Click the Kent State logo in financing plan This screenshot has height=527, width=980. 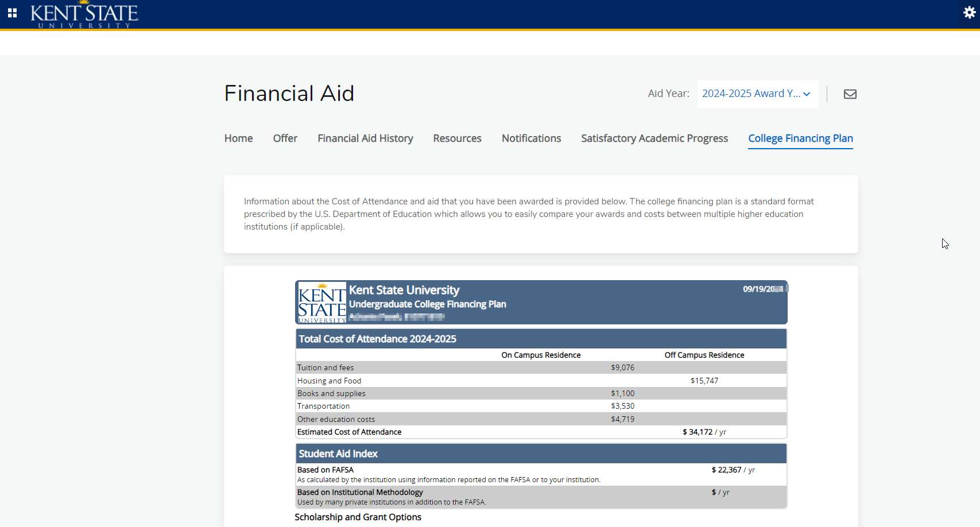[x=322, y=303]
